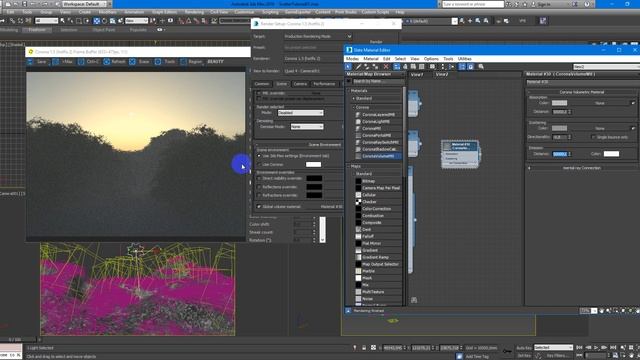Image resolution: width=640 pixels, height=360 pixels.
Task: Open Material menu in Slate Material Editor
Action: click(371, 59)
